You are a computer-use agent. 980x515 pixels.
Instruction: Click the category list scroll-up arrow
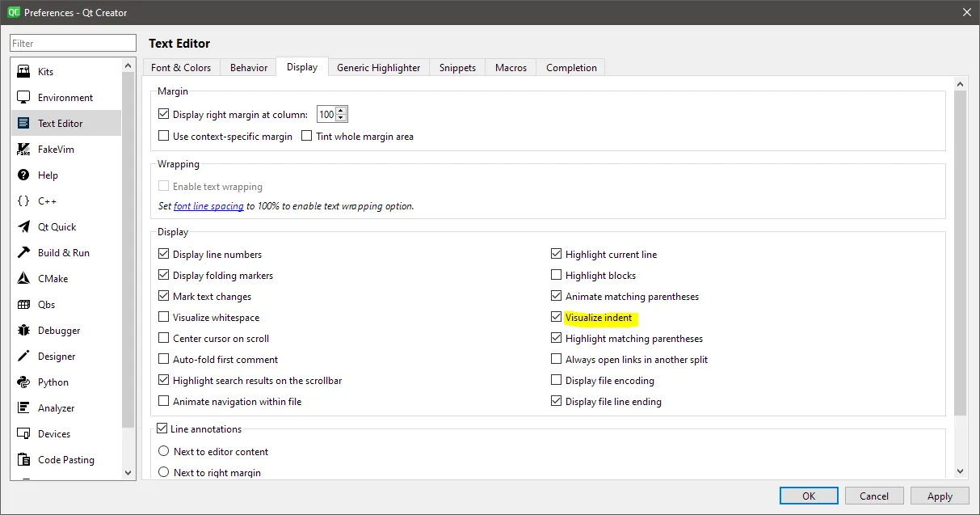[128, 65]
